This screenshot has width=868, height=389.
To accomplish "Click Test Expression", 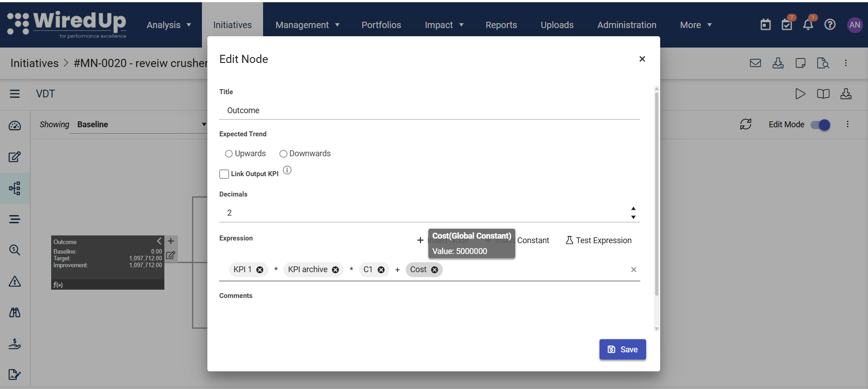I will pos(599,240).
